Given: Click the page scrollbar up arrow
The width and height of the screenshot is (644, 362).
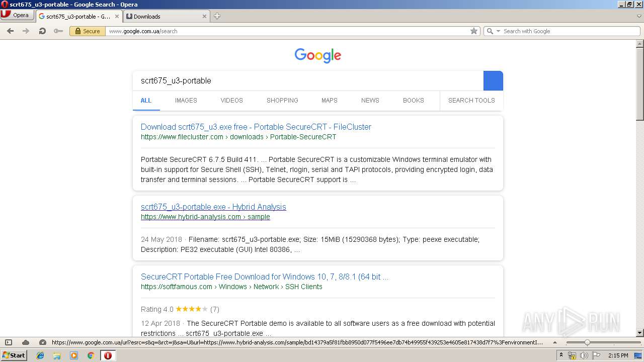Looking at the screenshot, I should (640, 44).
